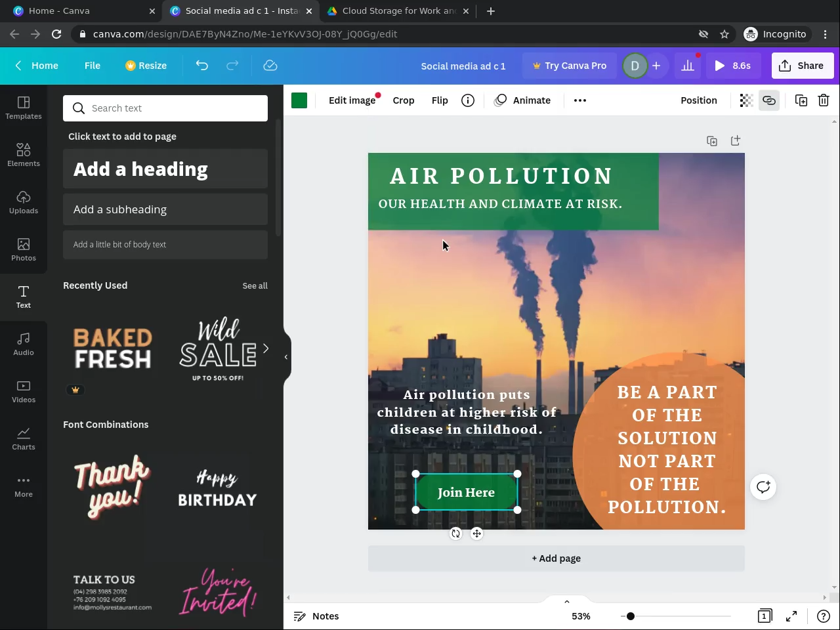Open the green color swatch picker

[299, 100]
